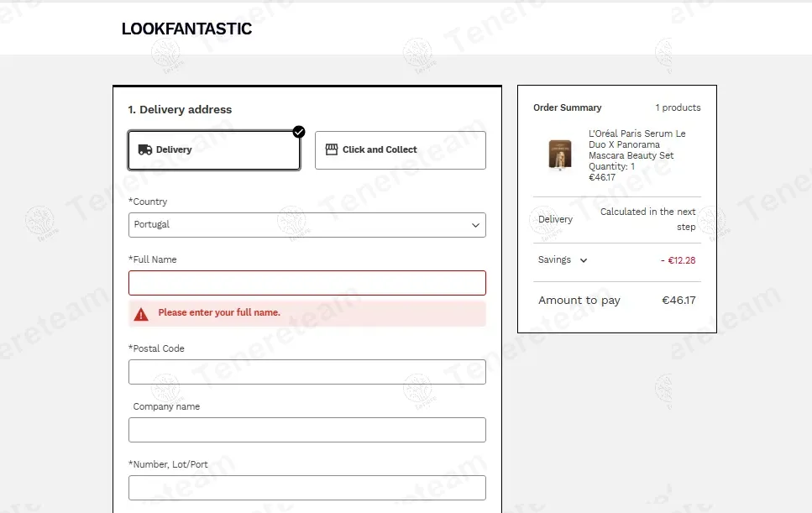Expand the Savings section chevron

pyautogui.click(x=584, y=260)
